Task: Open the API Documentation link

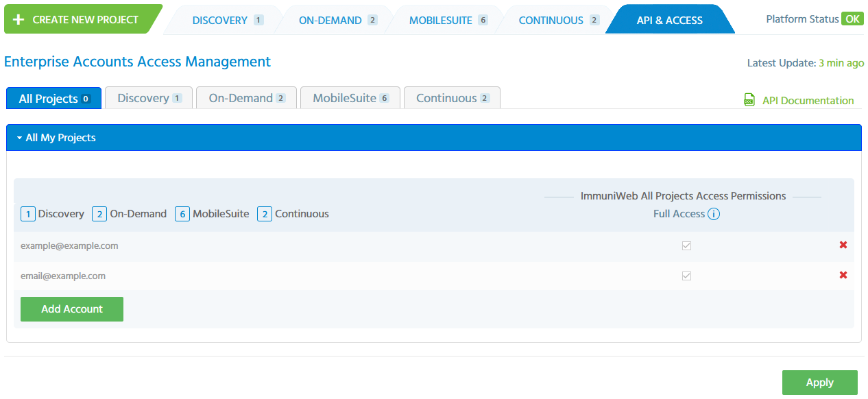Action: [x=808, y=101]
